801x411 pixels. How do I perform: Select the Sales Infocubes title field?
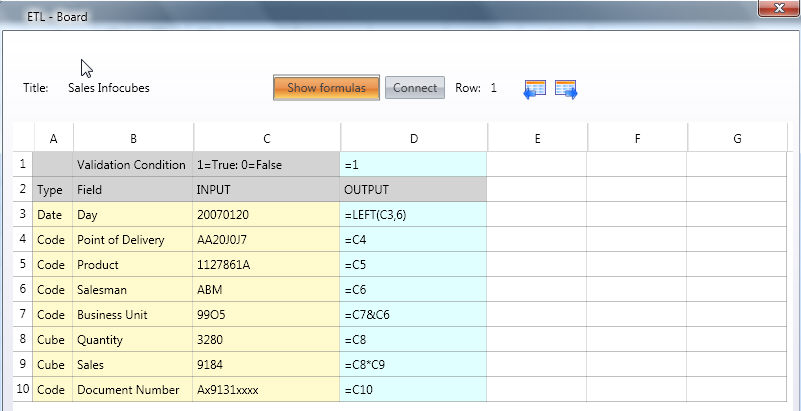pos(109,88)
